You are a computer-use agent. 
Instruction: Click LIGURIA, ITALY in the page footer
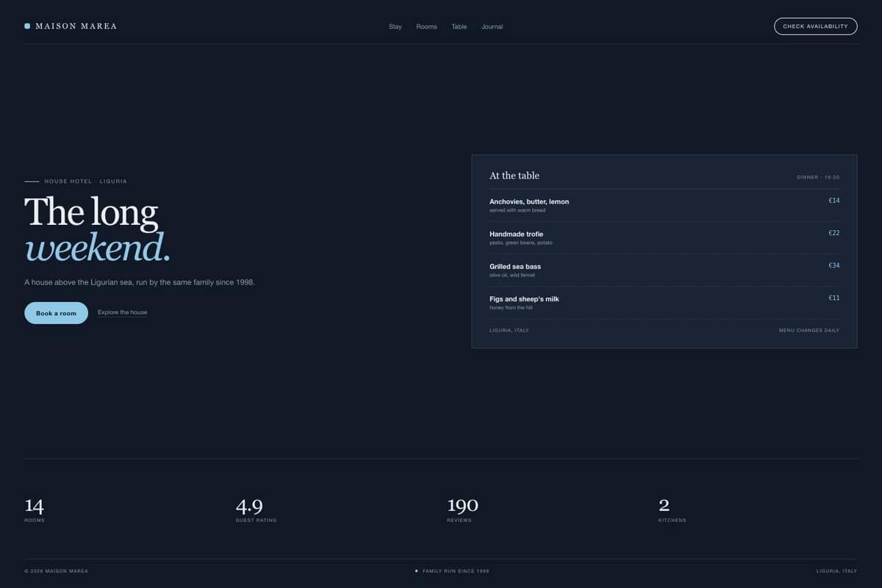tap(836, 571)
